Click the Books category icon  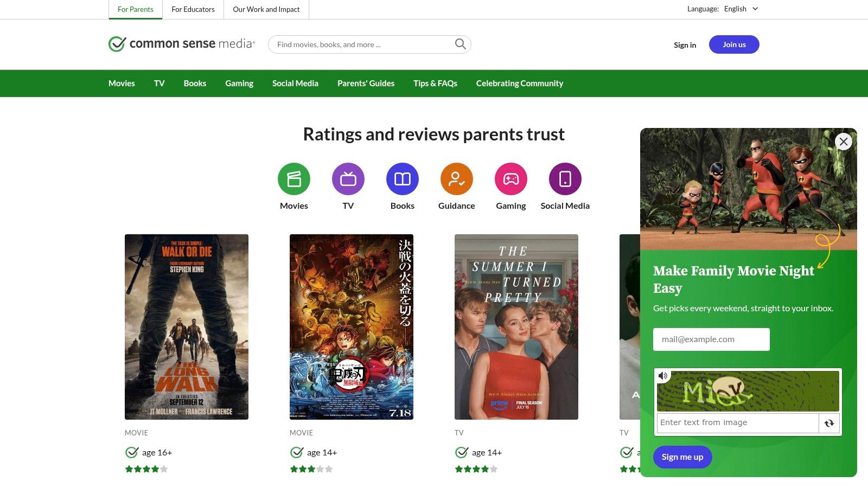tap(402, 178)
